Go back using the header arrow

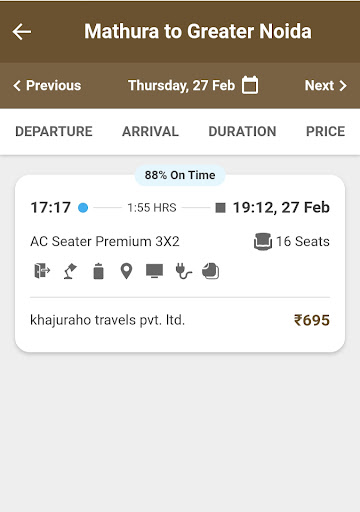coord(22,32)
